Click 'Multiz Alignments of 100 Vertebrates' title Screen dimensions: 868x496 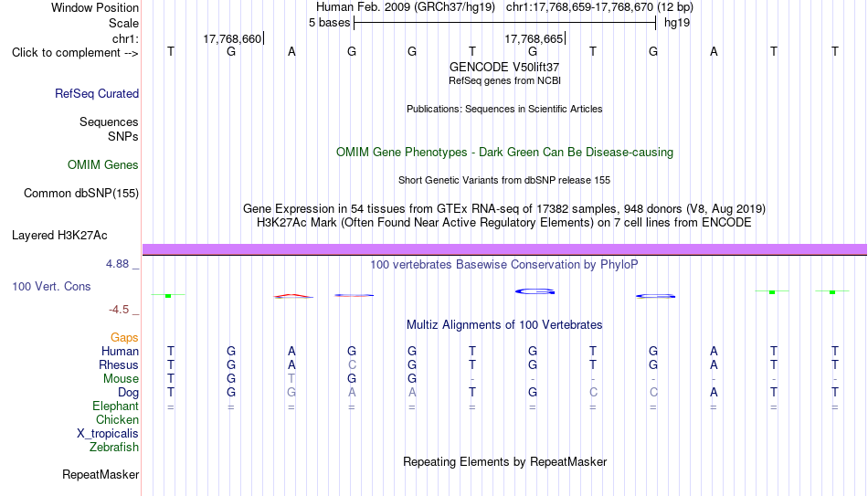click(x=504, y=325)
